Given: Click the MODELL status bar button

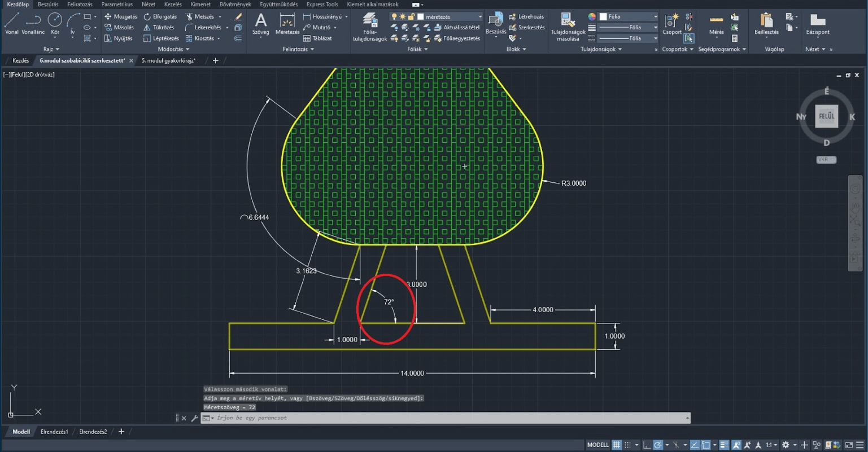Looking at the screenshot, I should (x=597, y=445).
